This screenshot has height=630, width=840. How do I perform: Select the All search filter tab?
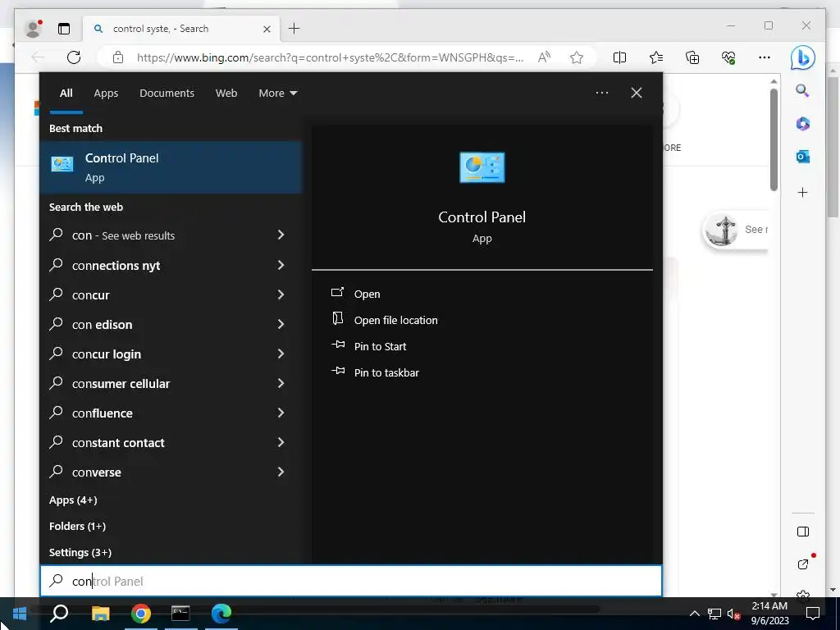[x=66, y=94]
